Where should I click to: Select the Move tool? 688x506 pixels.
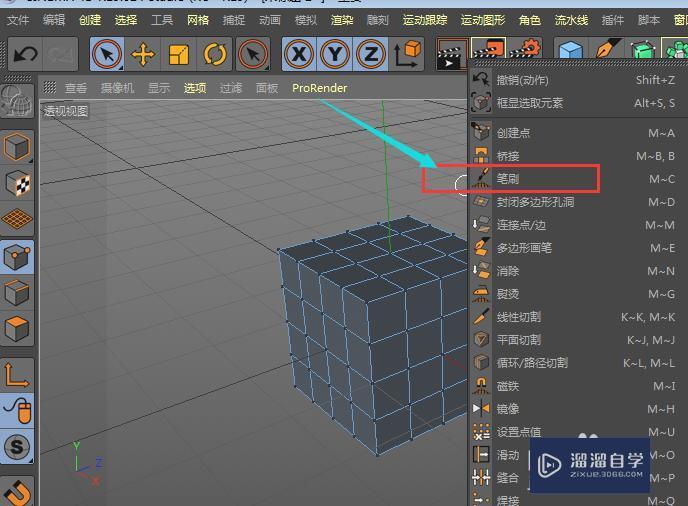[x=143, y=54]
